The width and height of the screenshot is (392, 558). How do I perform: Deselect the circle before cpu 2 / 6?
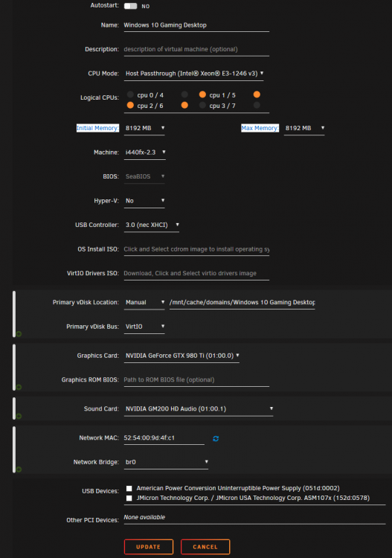(x=130, y=105)
